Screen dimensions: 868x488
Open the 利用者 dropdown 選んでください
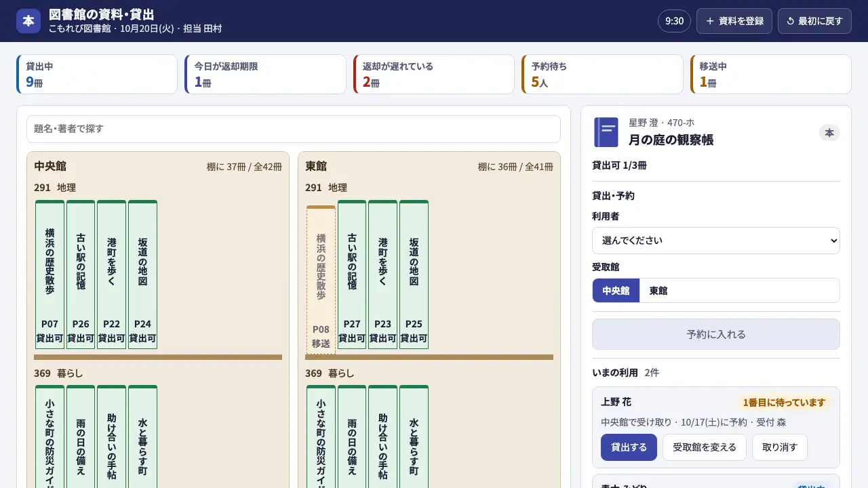(716, 241)
